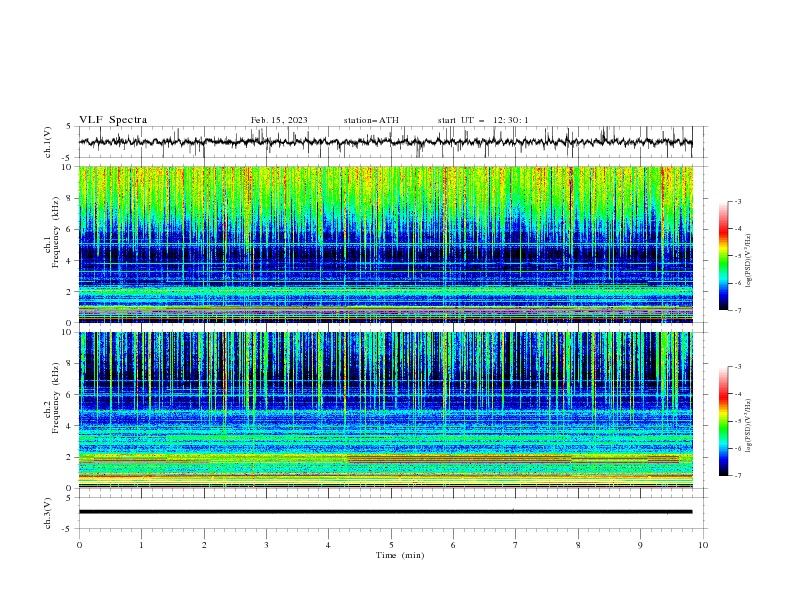The width and height of the screenshot is (792, 612).
Task: Click the log(PSD) label beside ch.1 color bar
Action: pos(749,261)
